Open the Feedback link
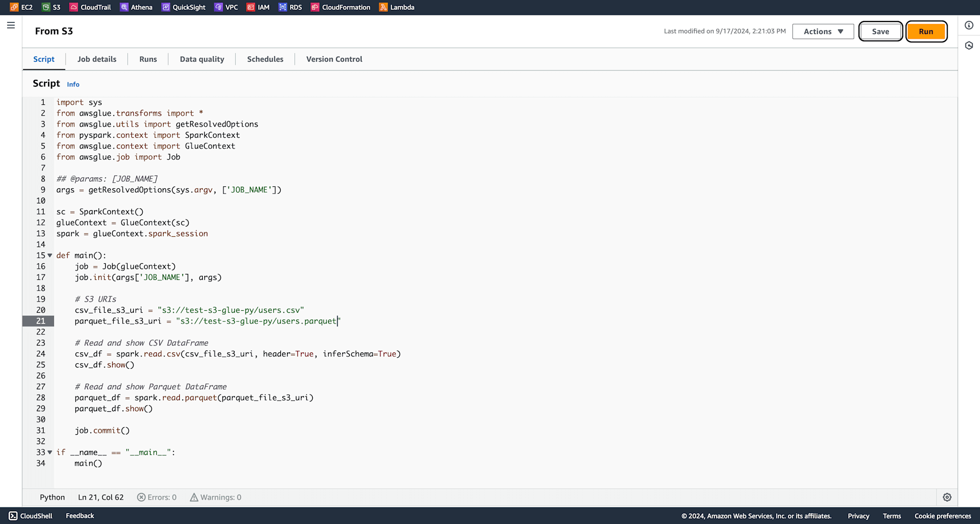Image resolution: width=980 pixels, height=524 pixels. [x=80, y=516]
